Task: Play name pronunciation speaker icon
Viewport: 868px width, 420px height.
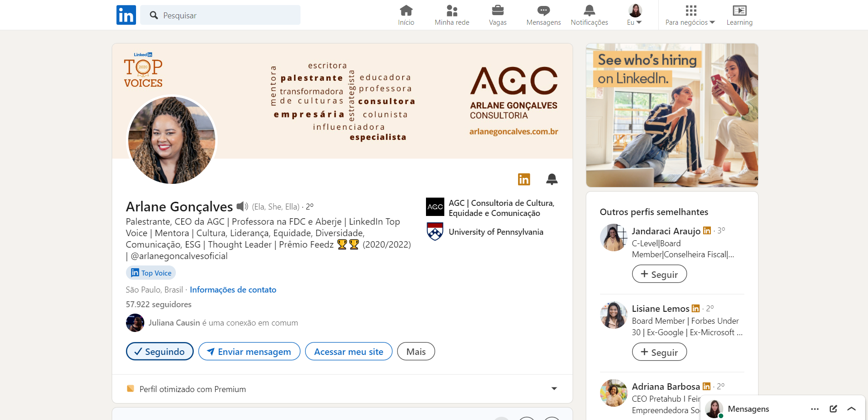Action: (242, 206)
